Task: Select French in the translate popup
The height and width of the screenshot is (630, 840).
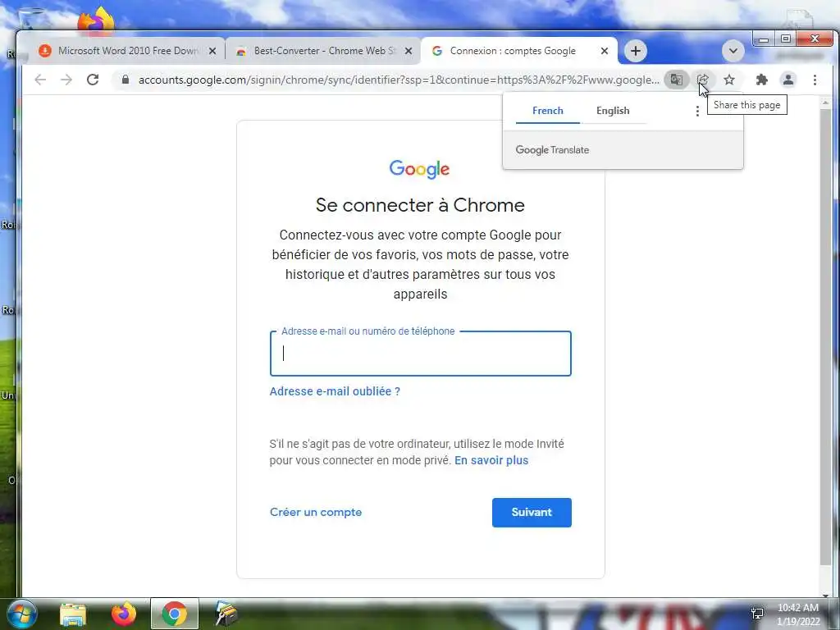Action: point(547,111)
